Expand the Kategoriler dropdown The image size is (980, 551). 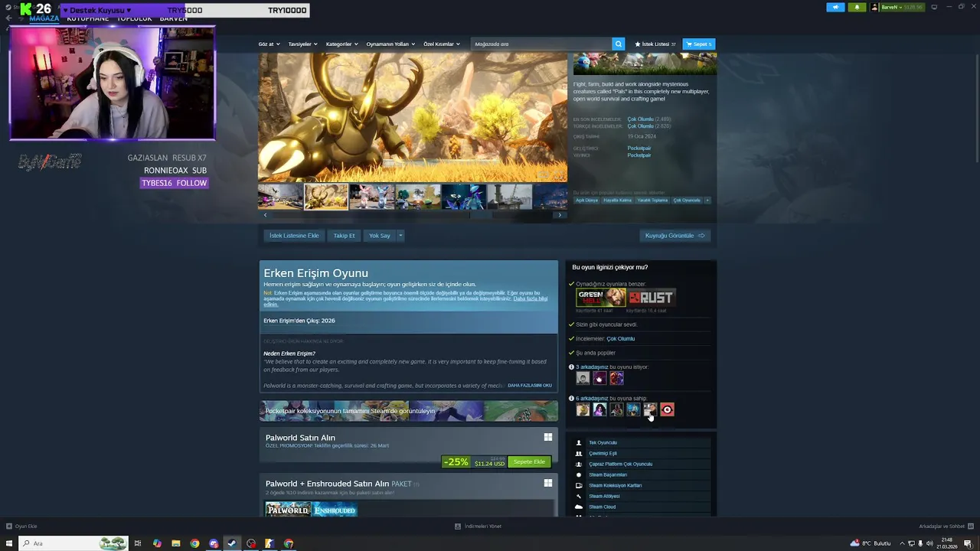(341, 44)
